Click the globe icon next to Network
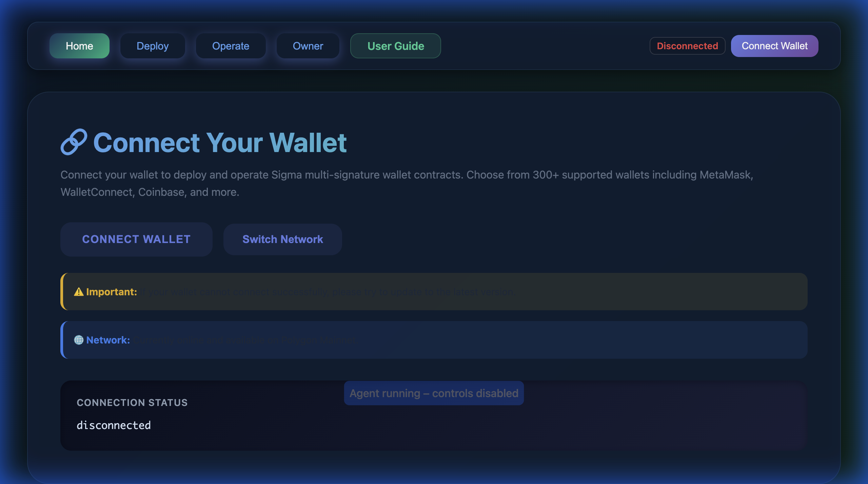Screen dimensions: 868x484 [x=79, y=340]
